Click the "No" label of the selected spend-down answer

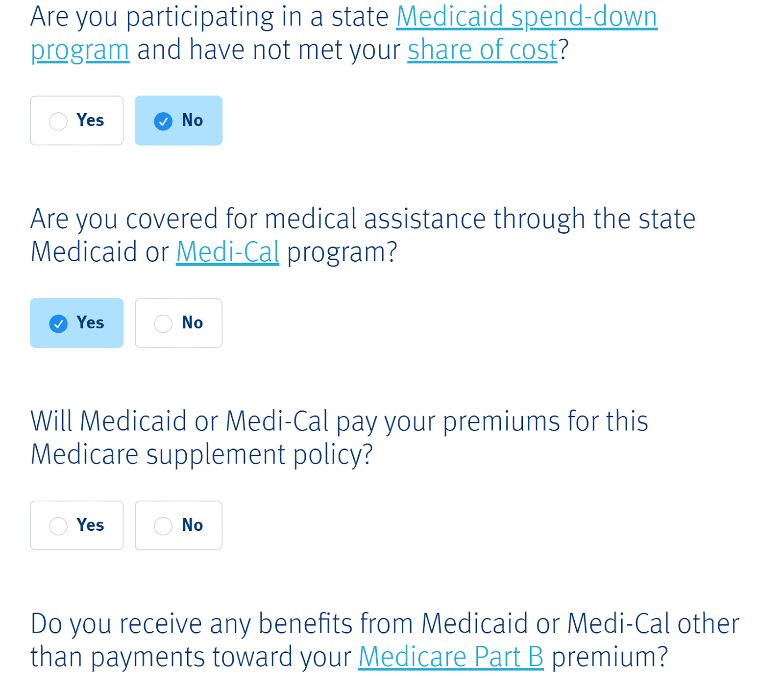[193, 121]
